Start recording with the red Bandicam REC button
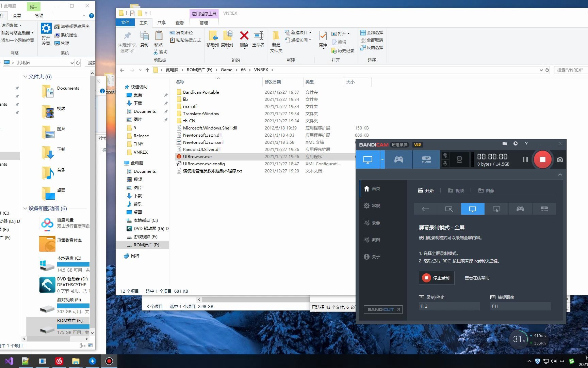This screenshot has width=588, height=368. [542, 159]
